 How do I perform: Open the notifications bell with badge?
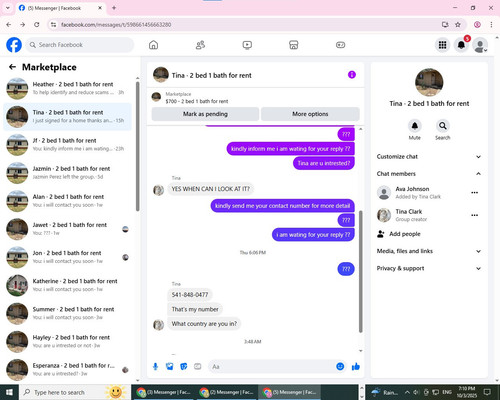pyautogui.click(x=461, y=45)
